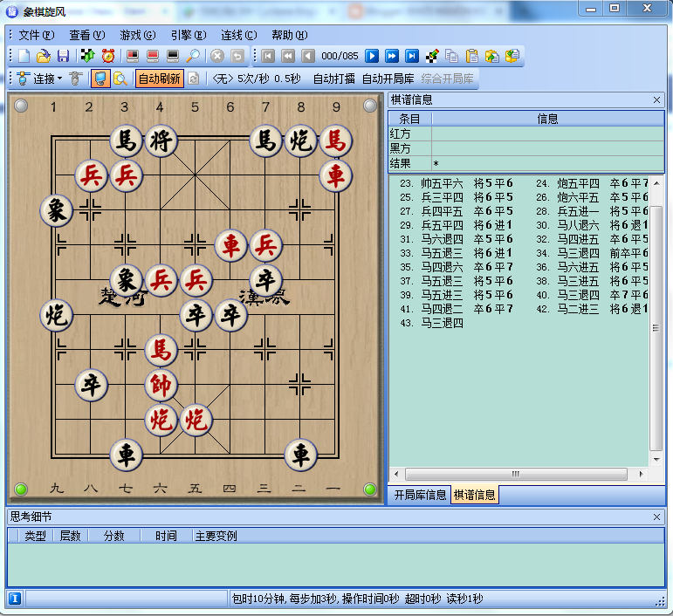Close the 思考细节 panel
This screenshot has height=616, width=673.
click(x=656, y=517)
